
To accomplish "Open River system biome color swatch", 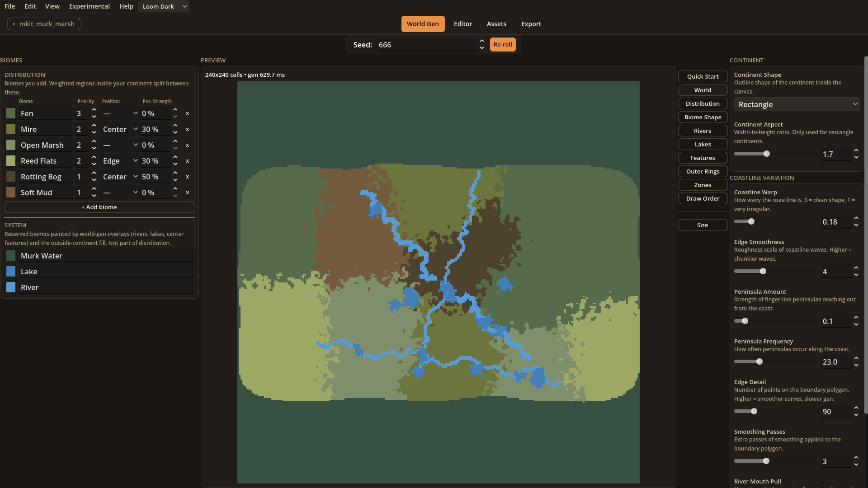I will coord(11,287).
